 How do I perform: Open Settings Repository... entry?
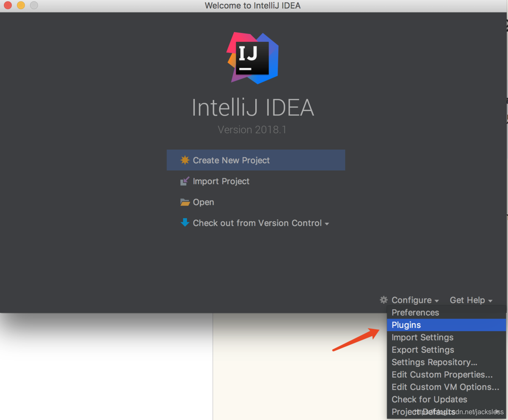click(x=447, y=362)
